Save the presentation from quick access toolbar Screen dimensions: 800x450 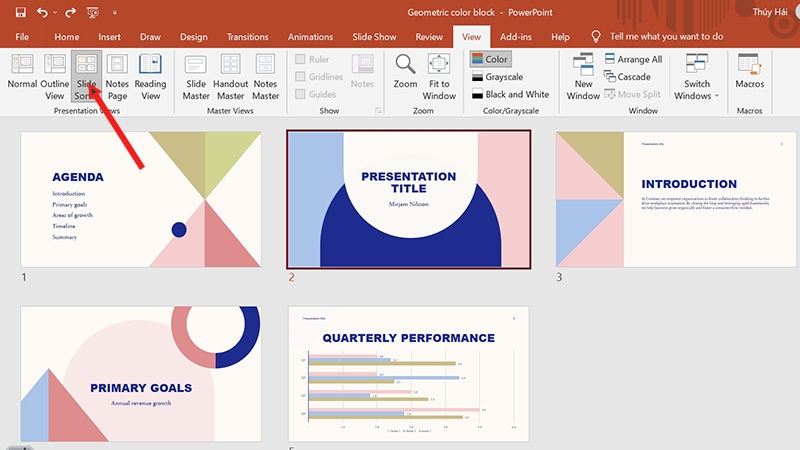tap(20, 12)
